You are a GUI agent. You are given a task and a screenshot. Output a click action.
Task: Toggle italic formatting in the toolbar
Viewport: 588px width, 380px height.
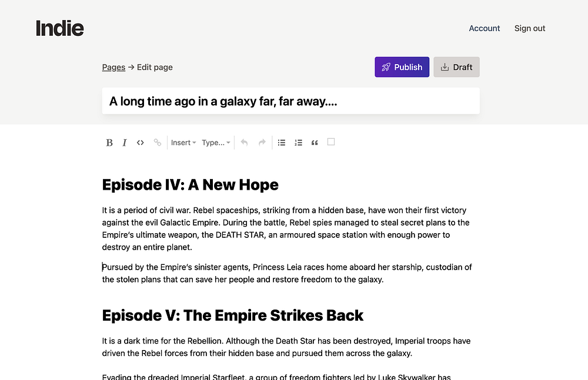[x=125, y=143]
